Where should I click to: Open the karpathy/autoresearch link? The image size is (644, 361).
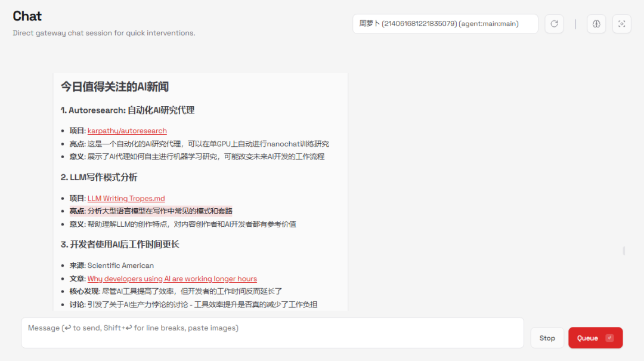127,131
